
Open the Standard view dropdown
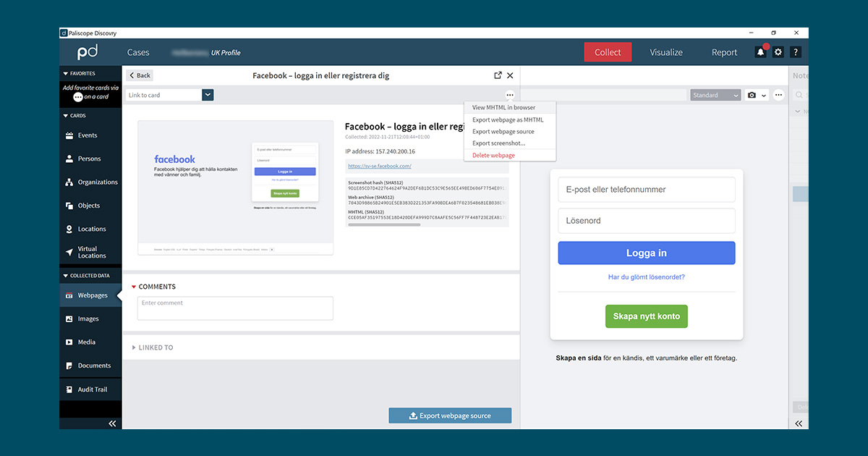click(715, 96)
